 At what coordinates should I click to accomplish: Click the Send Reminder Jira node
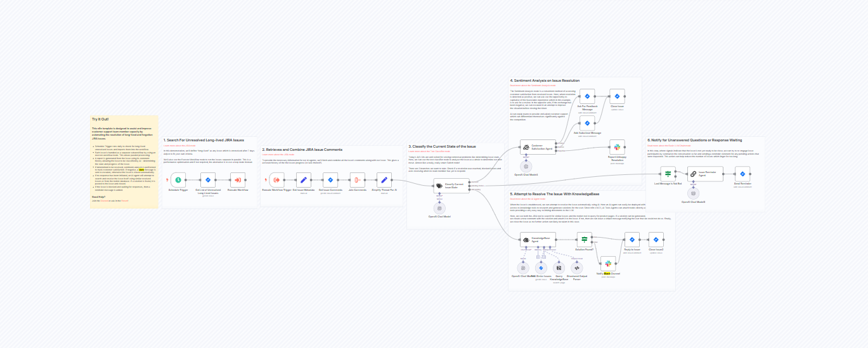click(742, 174)
